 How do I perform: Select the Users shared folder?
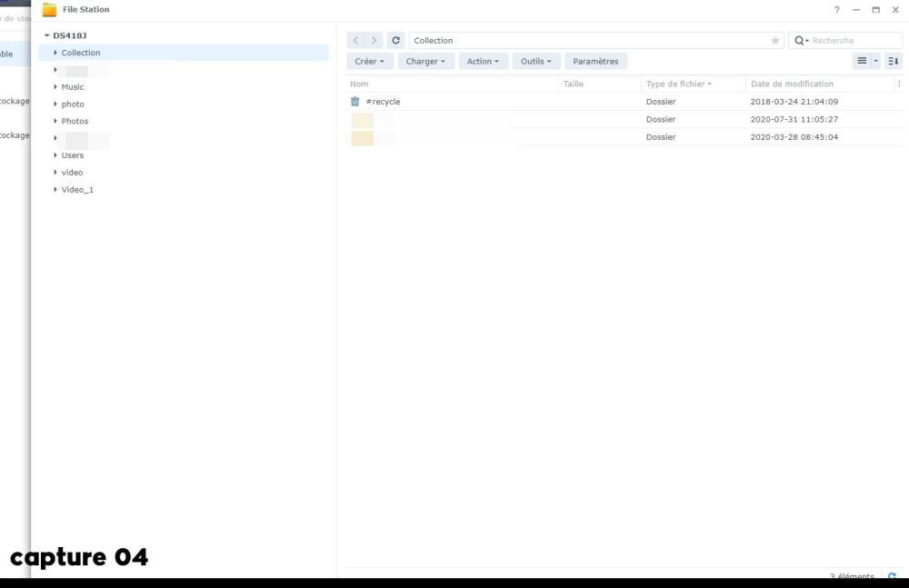pyautogui.click(x=73, y=155)
